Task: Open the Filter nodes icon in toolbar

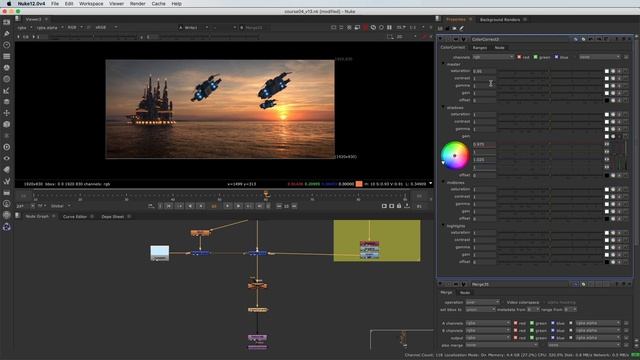Action: [x=7, y=79]
